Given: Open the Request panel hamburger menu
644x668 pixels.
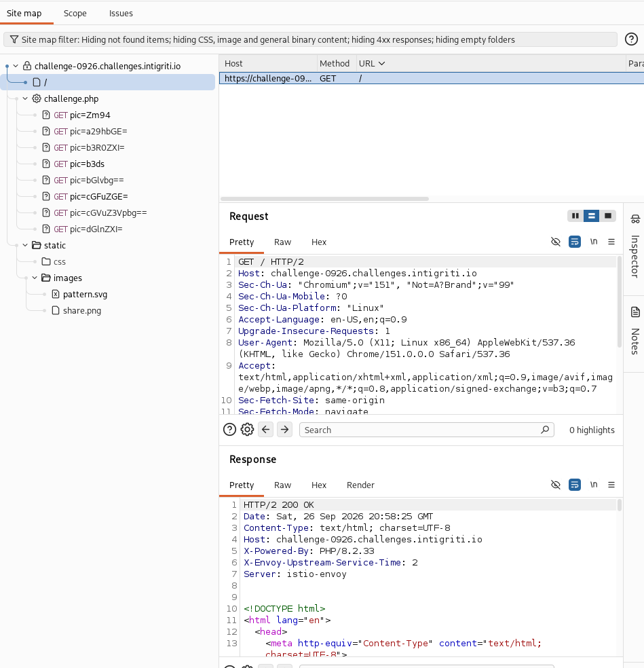Looking at the screenshot, I should click(611, 242).
